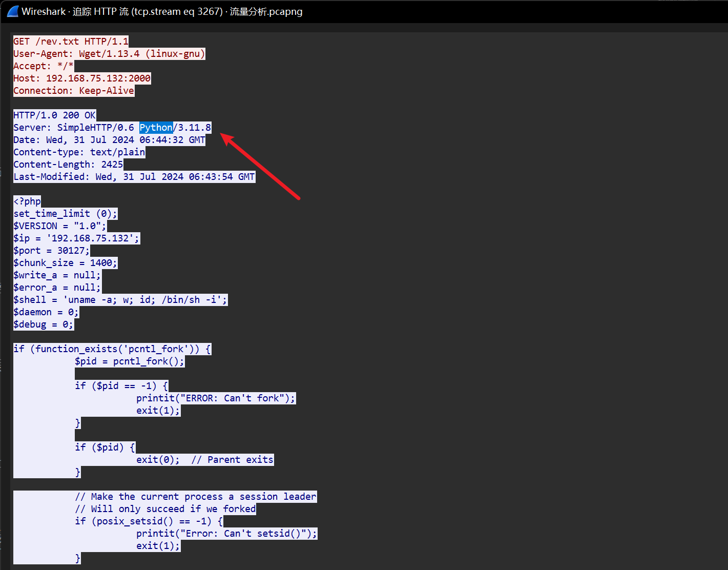The height and width of the screenshot is (570, 728).
Task: Click the window title text '流量分析.pcapng'
Action: pyautogui.click(x=266, y=11)
